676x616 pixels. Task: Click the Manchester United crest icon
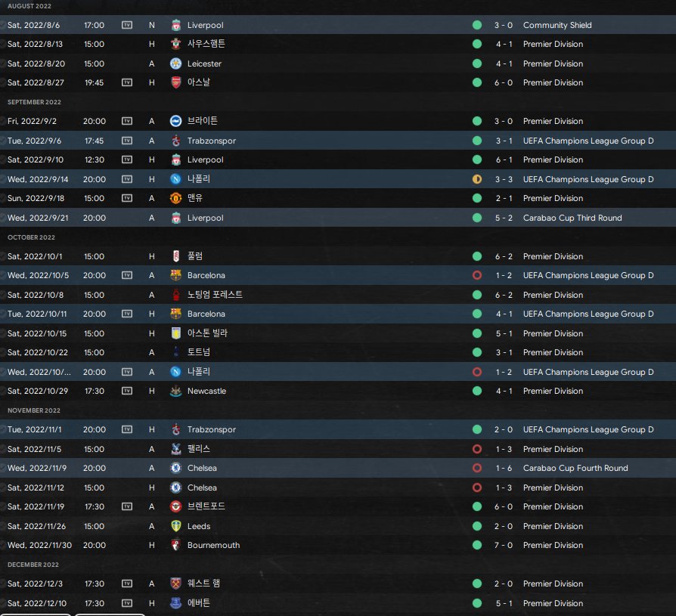176,198
